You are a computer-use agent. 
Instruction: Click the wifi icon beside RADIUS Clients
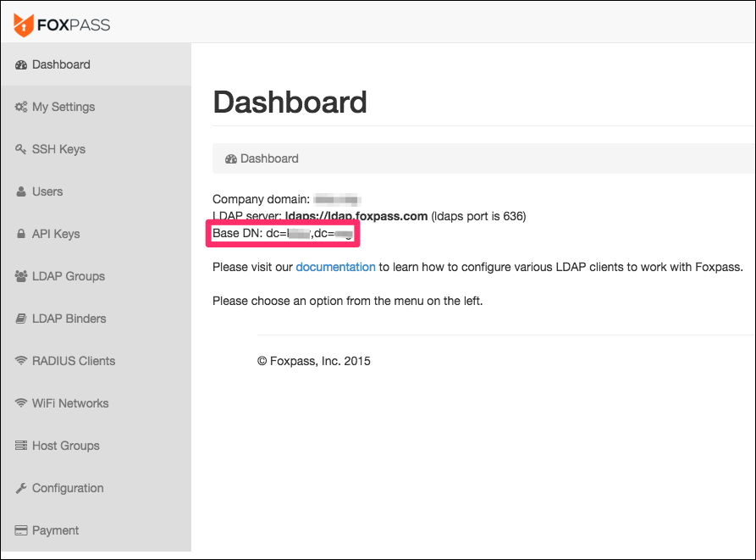click(x=20, y=361)
